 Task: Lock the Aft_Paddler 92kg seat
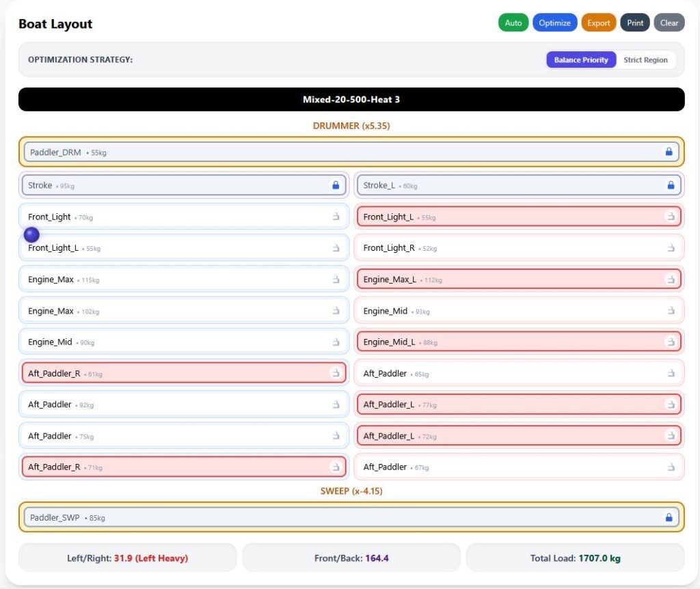point(336,405)
